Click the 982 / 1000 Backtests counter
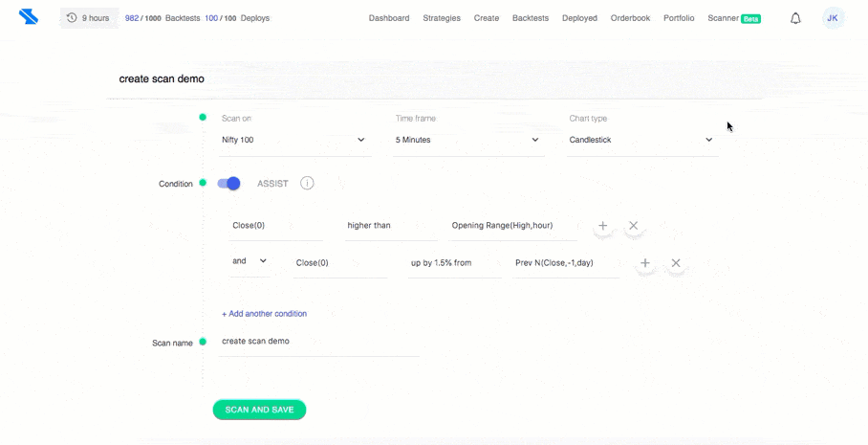The height and width of the screenshot is (445, 868). coord(163,18)
